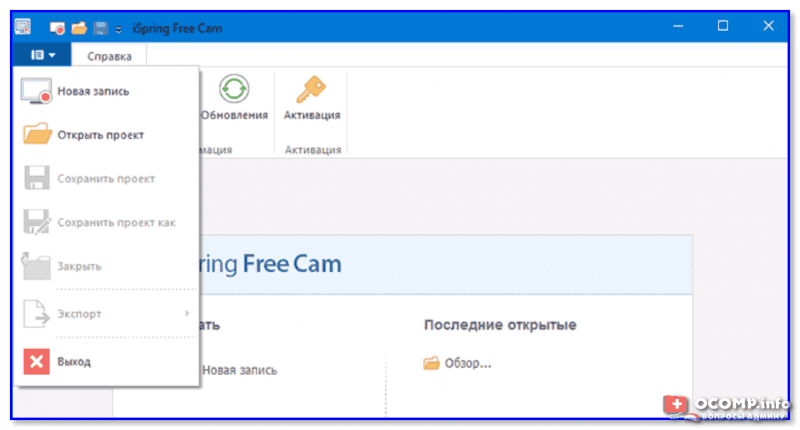Choose Сохранить проект как menu entry
This screenshot has height=430, width=800.
[x=106, y=222]
